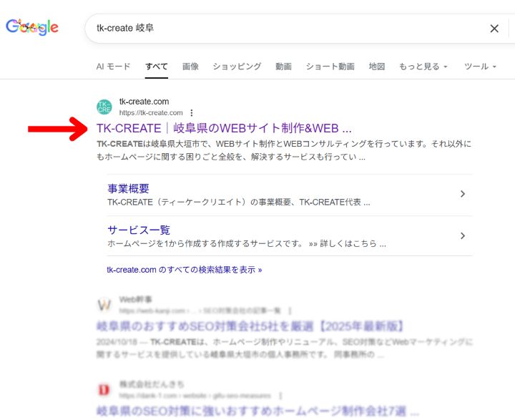
Task: Click the tk-create.com site name
Action: coord(144,102)
